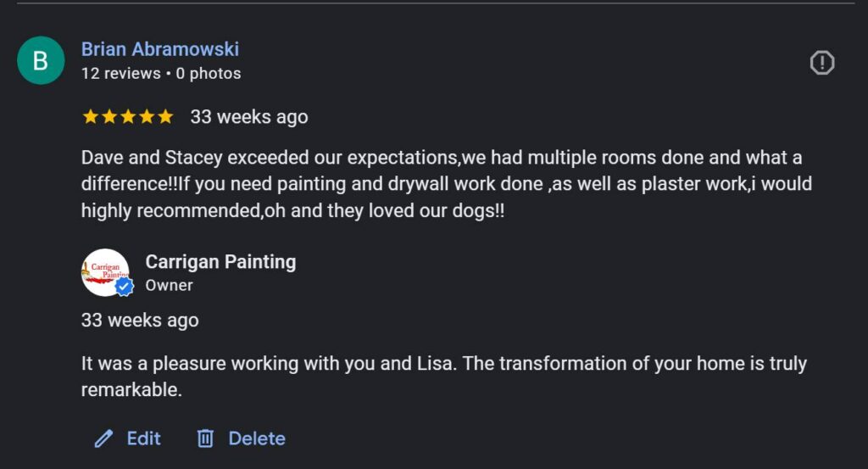This screenshot has height=469, width=868.
Task: Open the green "B" reviewer avatar
Action: point(41,61)
